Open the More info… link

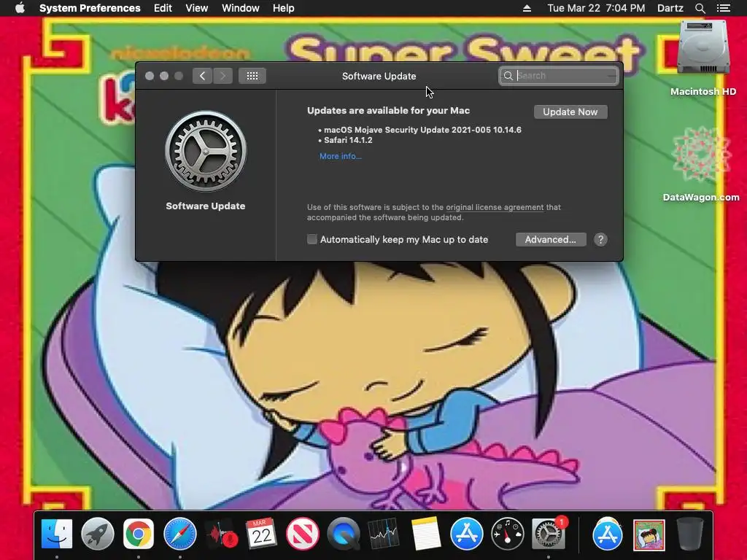pos(340,156)
